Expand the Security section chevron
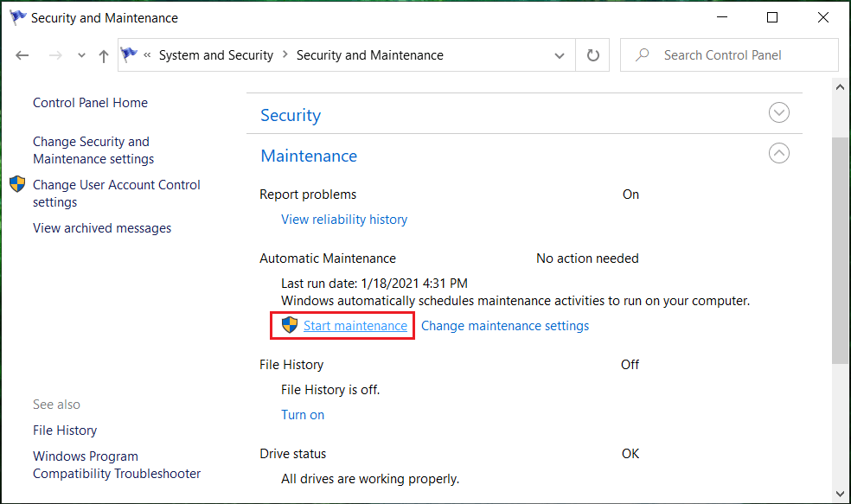Viewport: 851px width, 504px height. coord(779,113)
